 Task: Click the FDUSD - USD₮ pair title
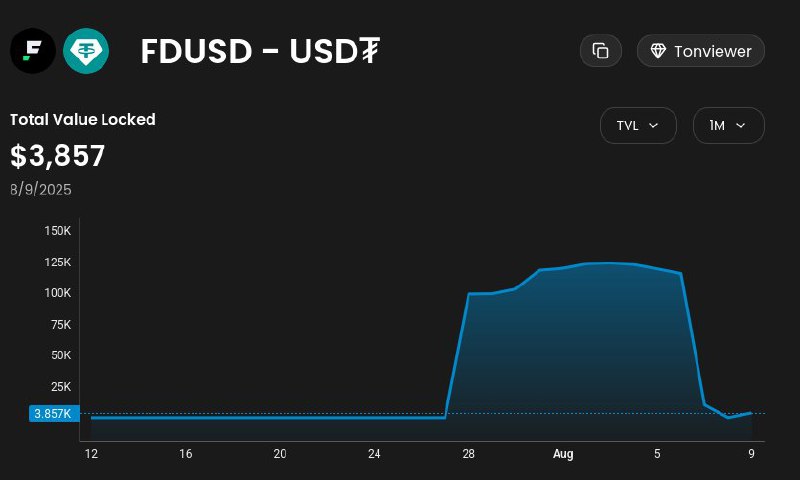tap(260, 51)
